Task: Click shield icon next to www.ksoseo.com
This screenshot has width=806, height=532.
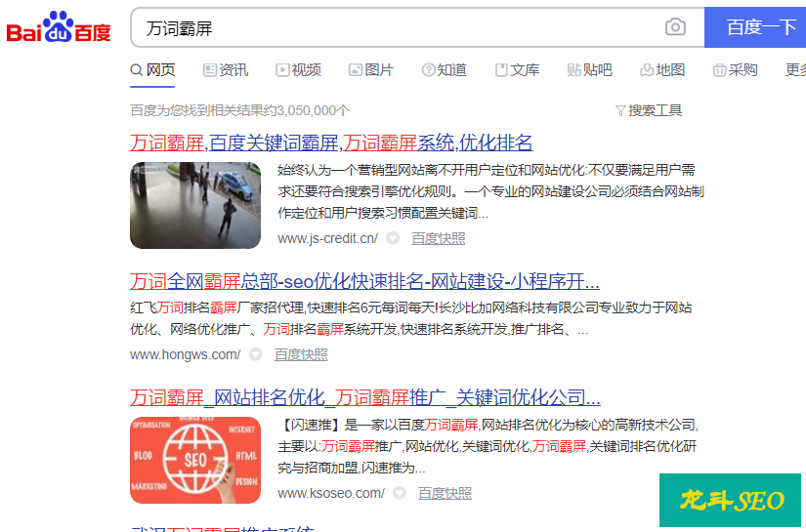Action: [x=400, y=493]
